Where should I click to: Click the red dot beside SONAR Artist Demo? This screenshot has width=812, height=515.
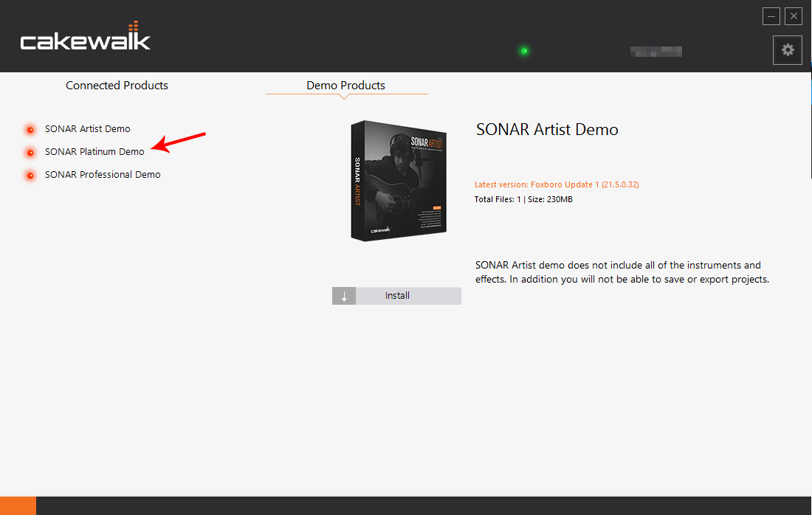coord(30,130)
